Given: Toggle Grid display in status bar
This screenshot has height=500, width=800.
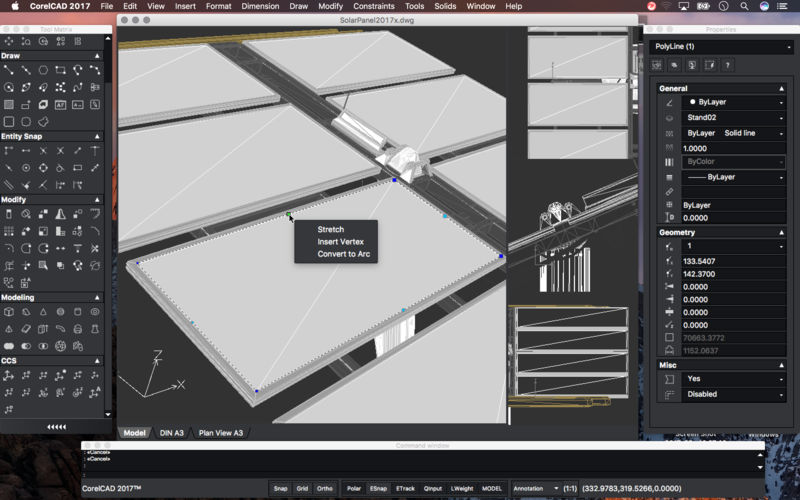Looking at the screenshot, I should pyautogui.click(x=302, y=488).
